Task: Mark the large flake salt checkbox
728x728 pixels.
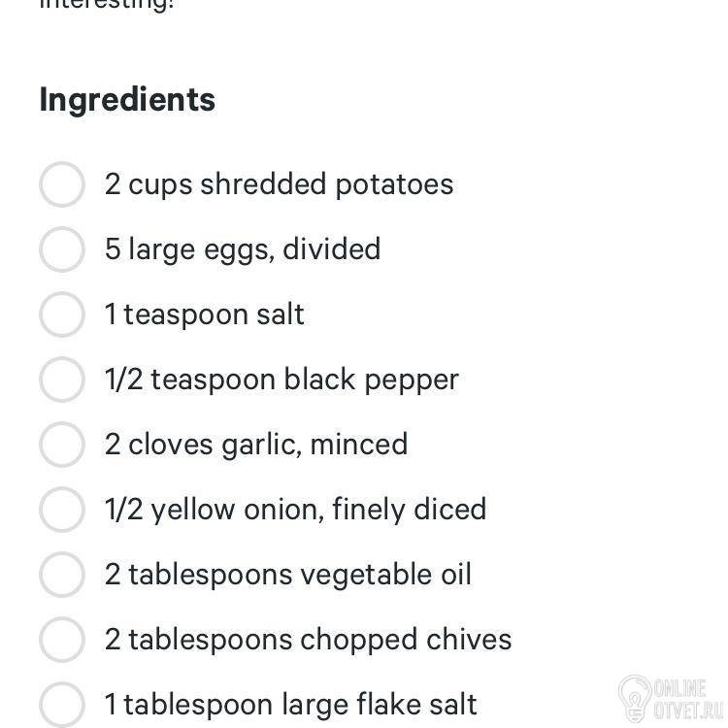Action: coord(62,704)
